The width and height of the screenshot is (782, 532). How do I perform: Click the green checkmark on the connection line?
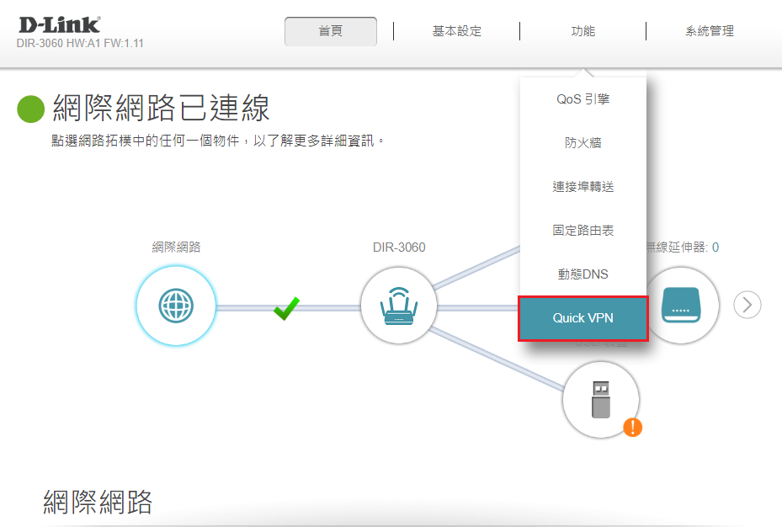tap(286, 308)
